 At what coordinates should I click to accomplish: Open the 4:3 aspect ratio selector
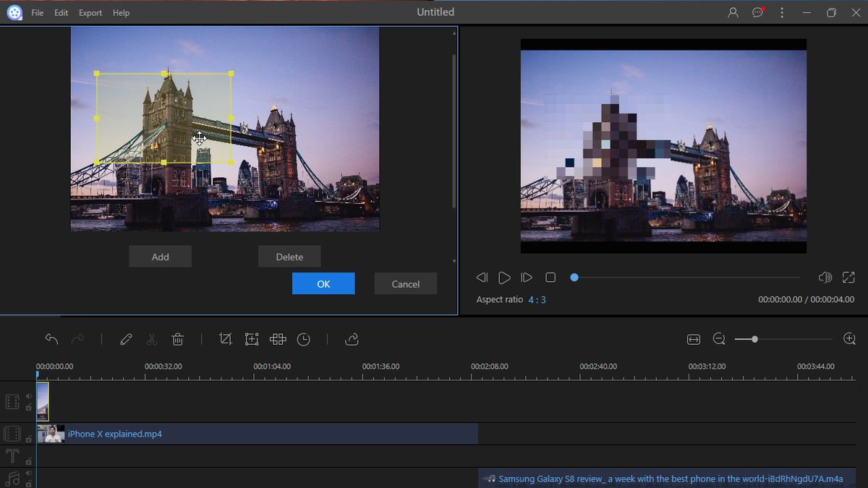pyautogui.click(x=537, y=299)
